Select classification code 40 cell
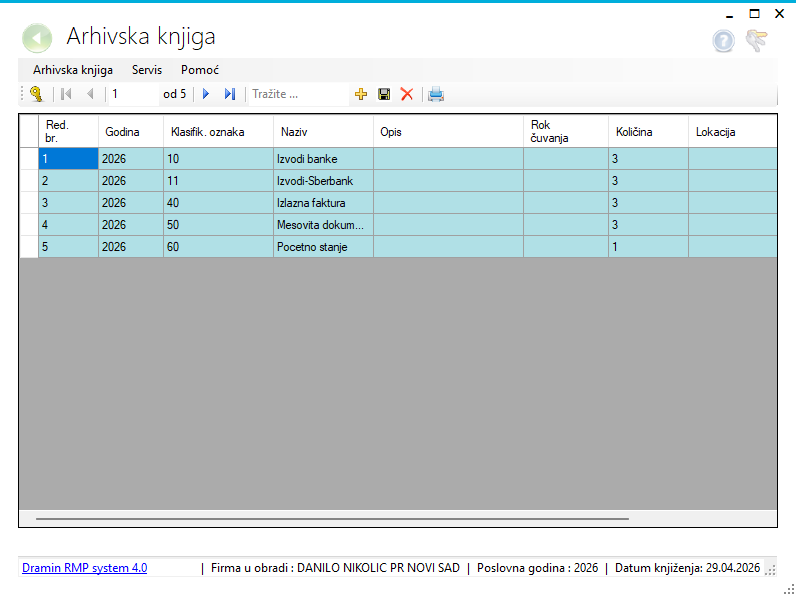This screenshot has height=595, width=796. 218,203
